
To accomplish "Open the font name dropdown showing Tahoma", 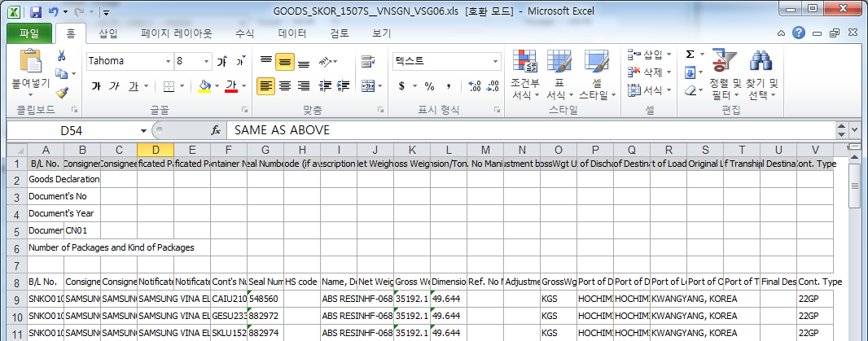I will (169, 62).
